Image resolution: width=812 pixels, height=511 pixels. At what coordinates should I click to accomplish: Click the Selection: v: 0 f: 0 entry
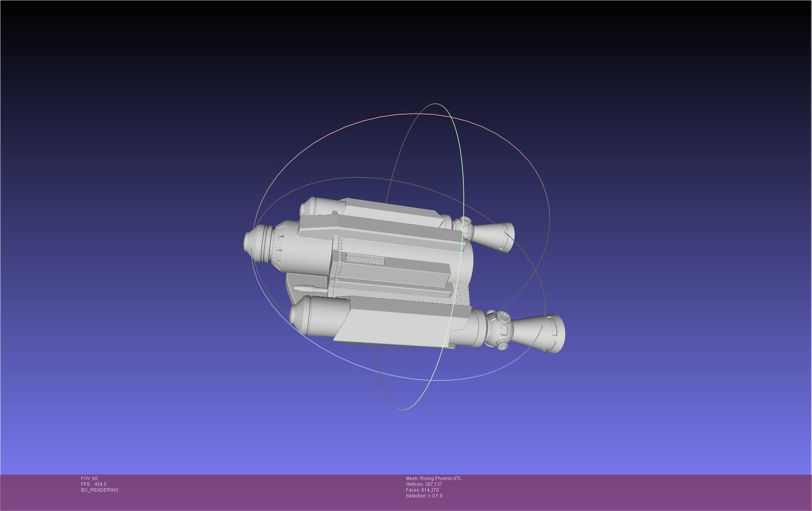pyautogui.click(x=424, y=496)
